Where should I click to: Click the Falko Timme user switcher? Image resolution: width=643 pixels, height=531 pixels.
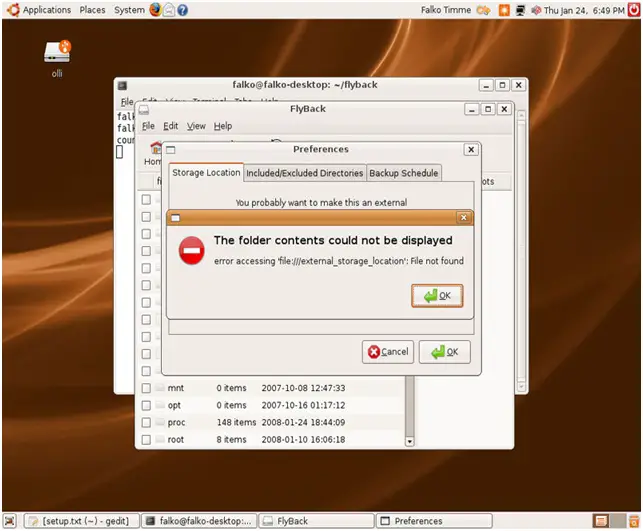coord(446,10)
